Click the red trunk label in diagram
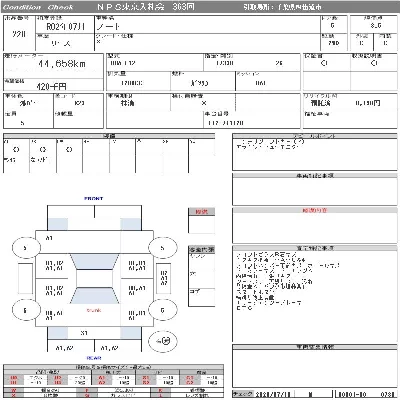 pos(94,310)
